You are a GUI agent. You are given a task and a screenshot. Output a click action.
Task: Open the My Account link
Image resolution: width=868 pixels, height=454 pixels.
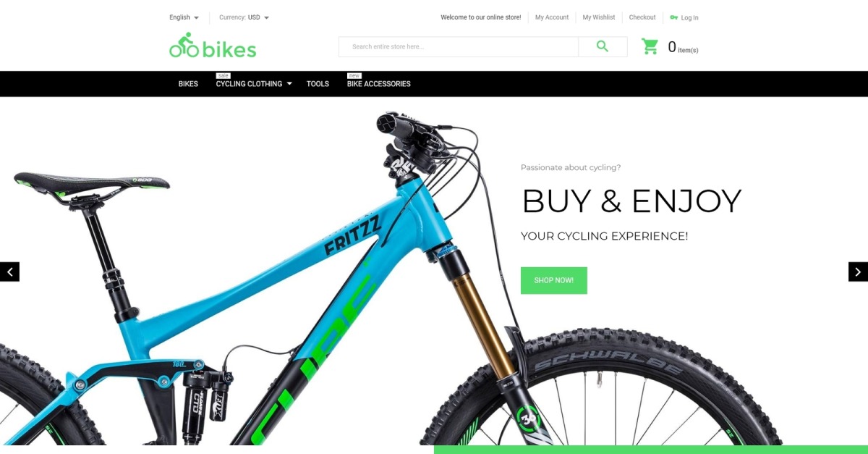tap(552, 17)
